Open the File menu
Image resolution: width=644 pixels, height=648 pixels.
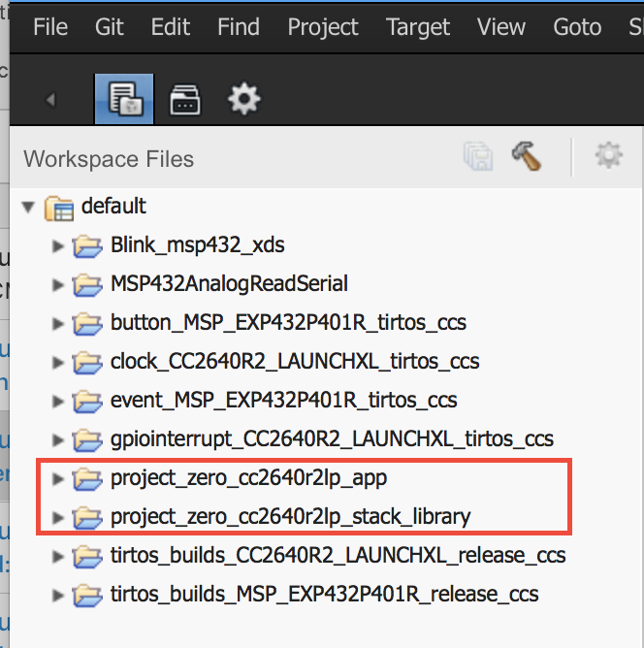pos(50,26)
